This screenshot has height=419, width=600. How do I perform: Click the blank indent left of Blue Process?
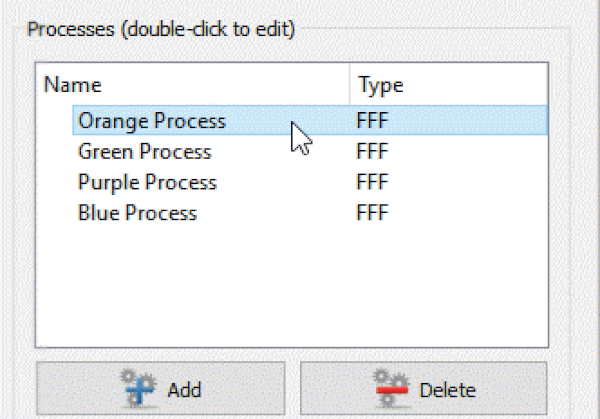pyautogui.click(x=55, y=213)
